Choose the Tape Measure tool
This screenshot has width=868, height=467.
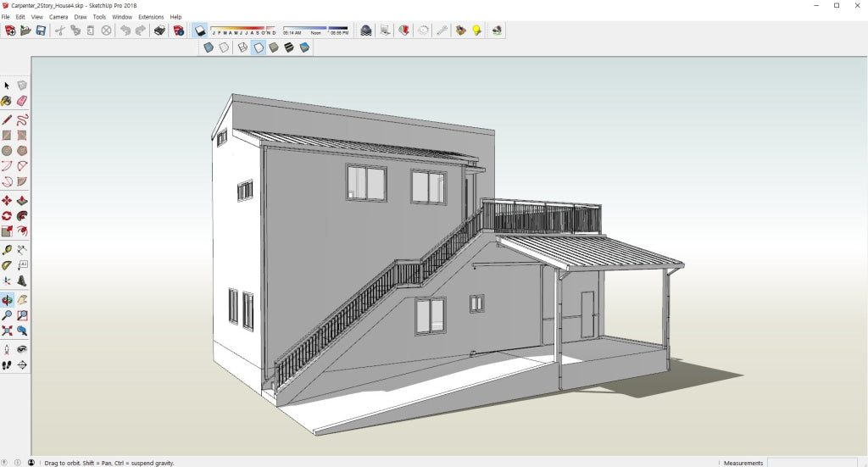click(x=7, y=250)
